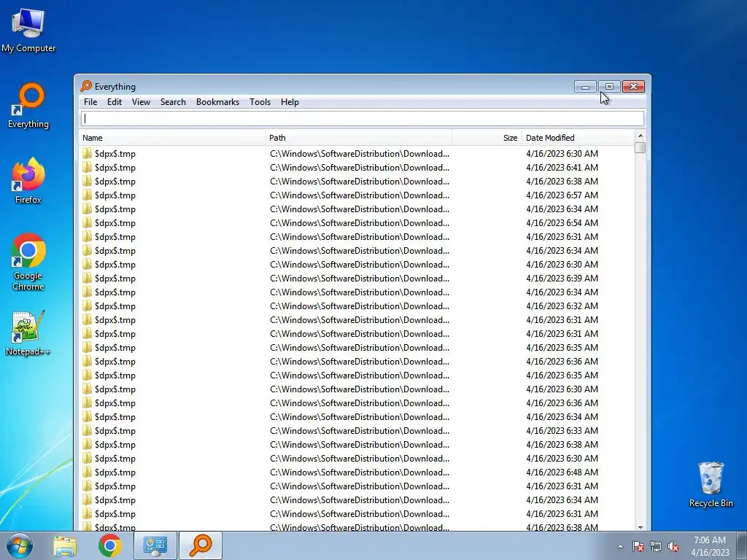
Task: Open the Tools menu
Action: coord(260,102)
